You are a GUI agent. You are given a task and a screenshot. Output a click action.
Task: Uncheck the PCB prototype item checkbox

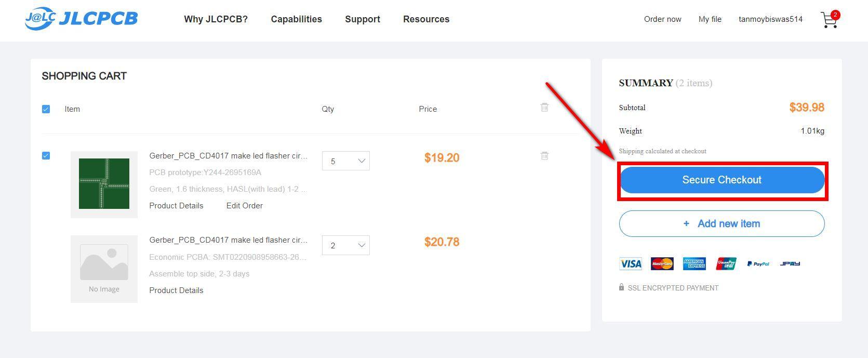coord(46,155)
